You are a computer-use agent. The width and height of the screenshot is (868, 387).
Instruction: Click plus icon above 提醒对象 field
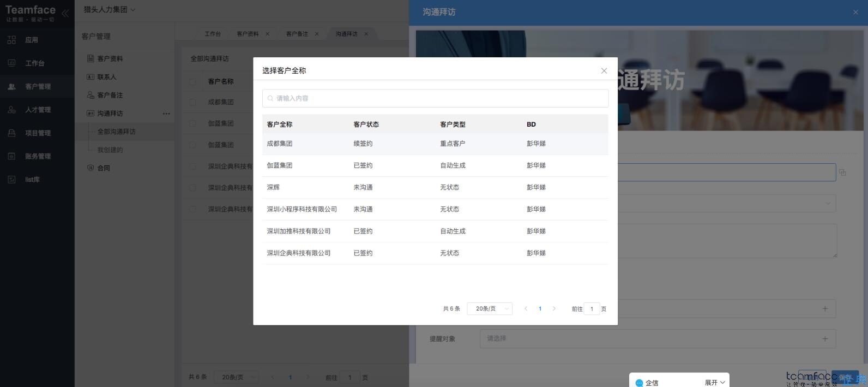[825, 309]
